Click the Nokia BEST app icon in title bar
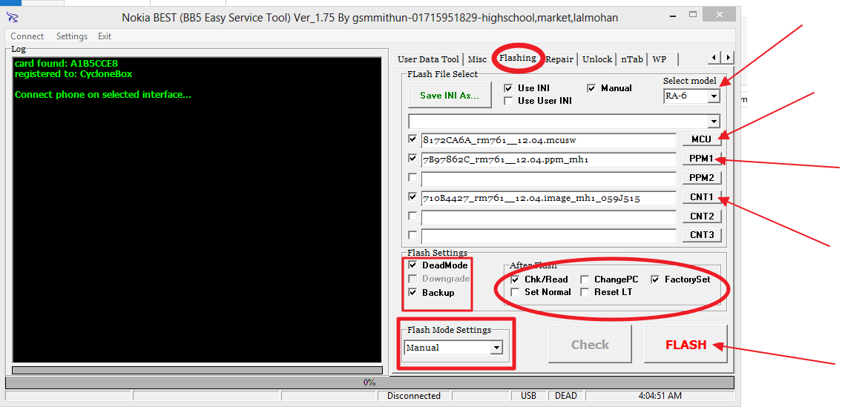Viewport: 868px width, 407px height. coord(12,17)
